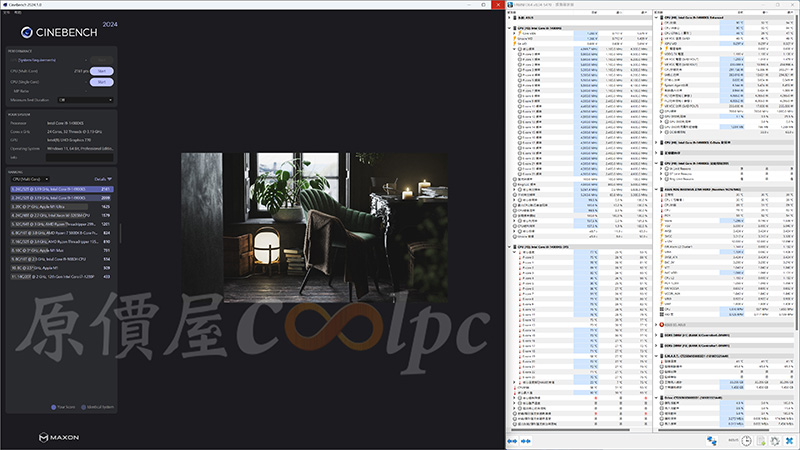Click the HWiNFO log file icon
The height and width of the screenshot is (450, 800).
pyautogui.click(x=761, y=441)
